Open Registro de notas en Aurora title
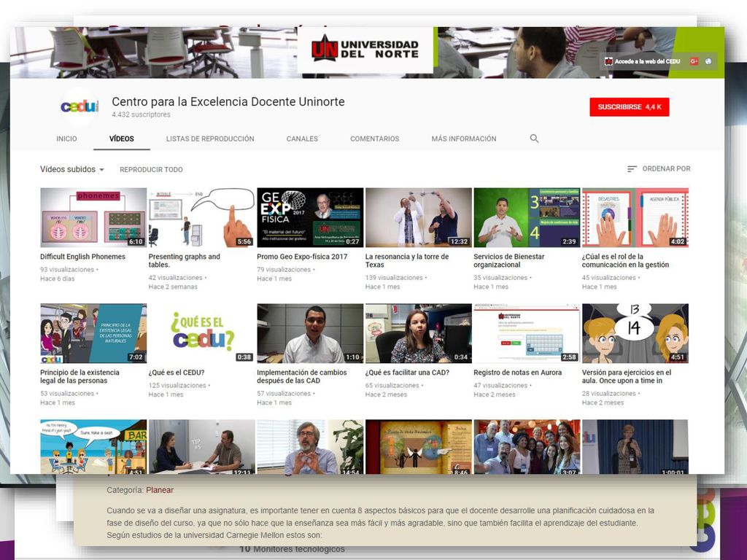Screen dimensions: 747x560 (x=517, y=373)
